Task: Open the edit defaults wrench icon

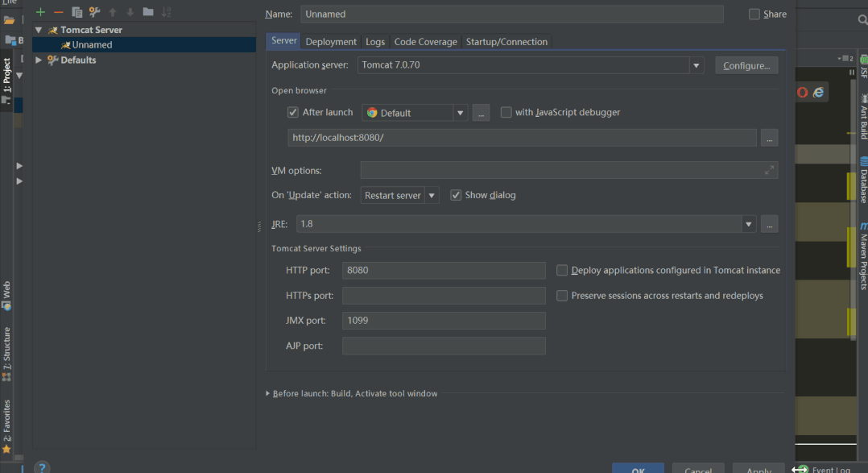Action: click(x=95, y=12)
